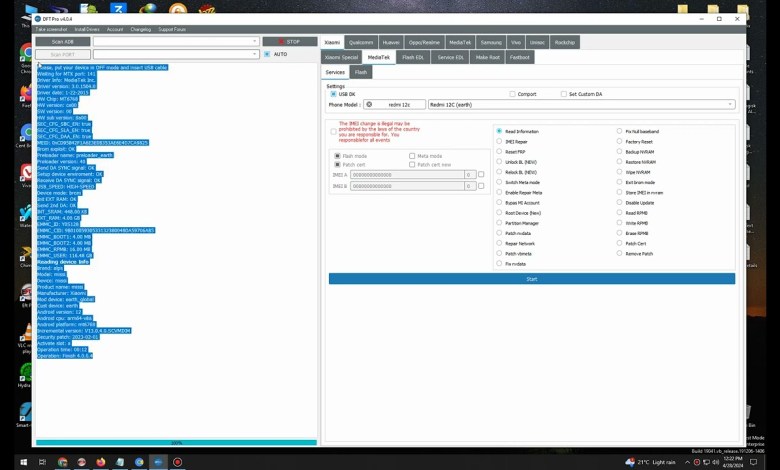Switch to the Samsung brand tab
Viewport: 780px width, 470px height.
[x=491, y=42]
